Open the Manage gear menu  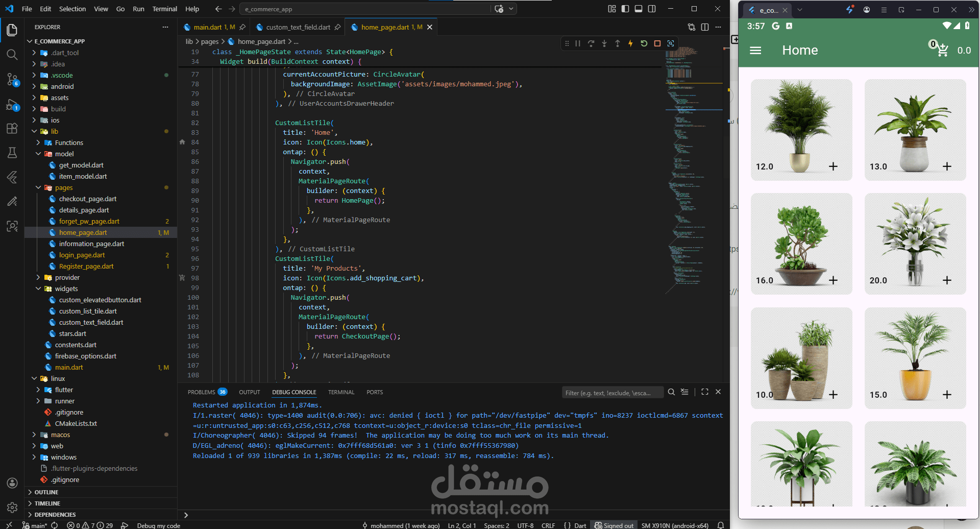[12, 508]
